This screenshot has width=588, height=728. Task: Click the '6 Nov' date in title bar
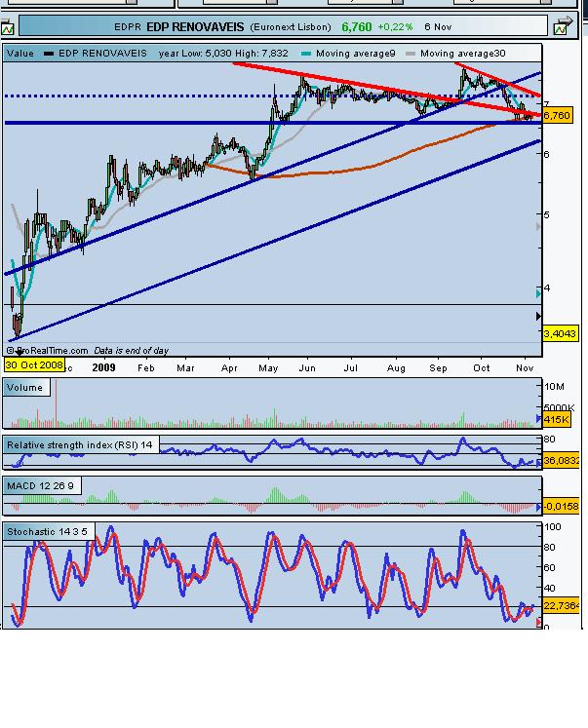438,27
